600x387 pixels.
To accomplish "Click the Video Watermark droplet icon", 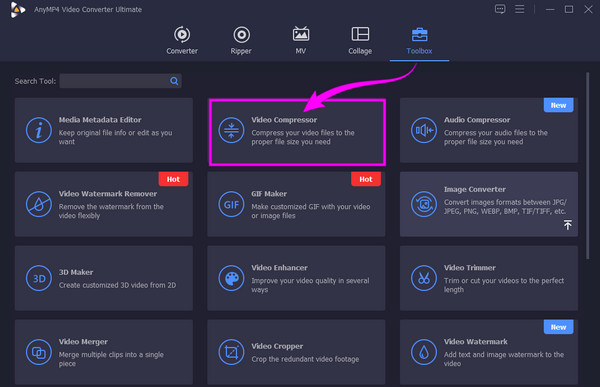I will point(424,352).
